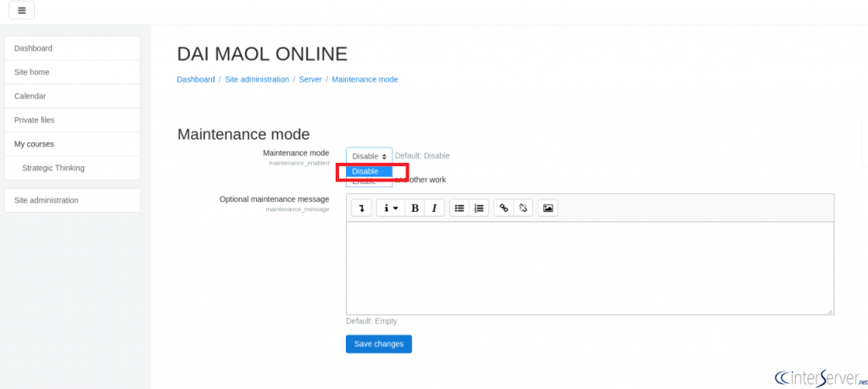This screenshot has width=868, height=389.
Task: Click the 'Optional maintenance message' label
Action: 274,198
